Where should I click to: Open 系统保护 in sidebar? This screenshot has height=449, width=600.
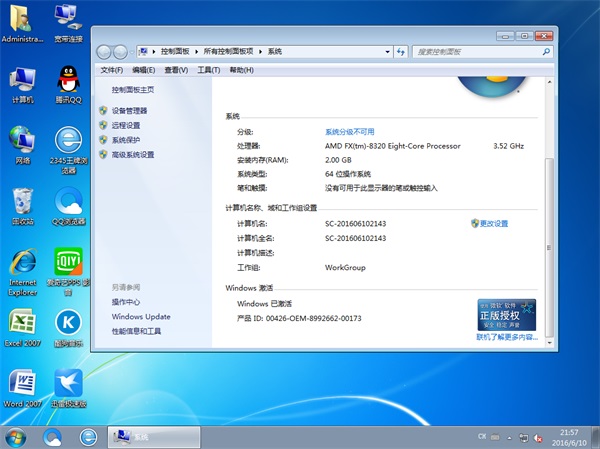click(126, 140)
